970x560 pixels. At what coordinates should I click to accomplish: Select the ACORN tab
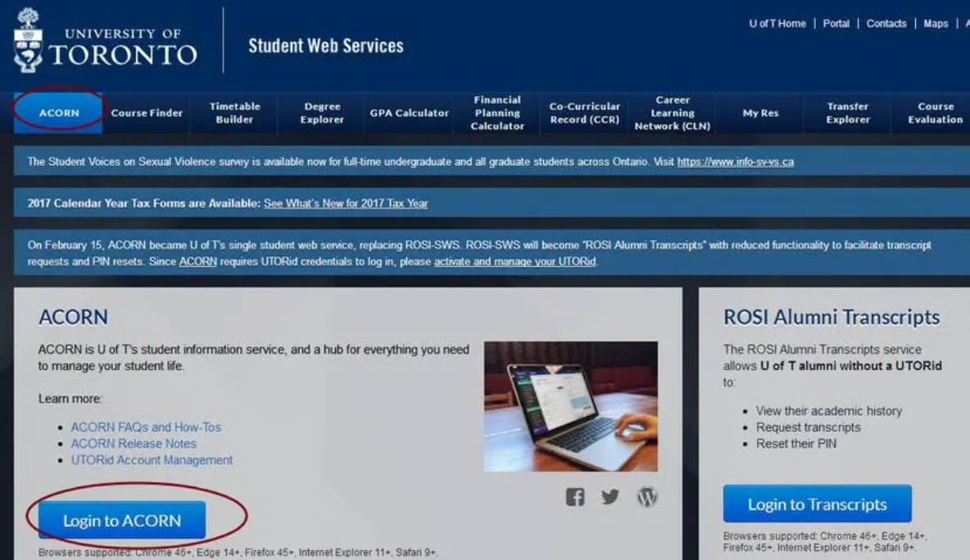pyautogui.click(x=59, y=113)
